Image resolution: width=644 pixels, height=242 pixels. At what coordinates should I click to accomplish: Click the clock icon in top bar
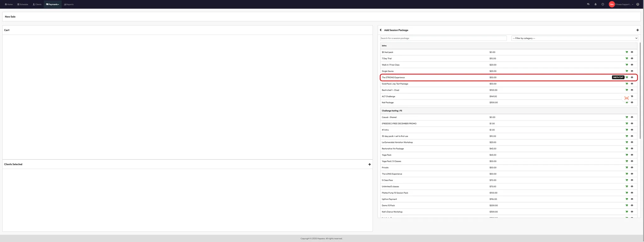pos(602,4)
